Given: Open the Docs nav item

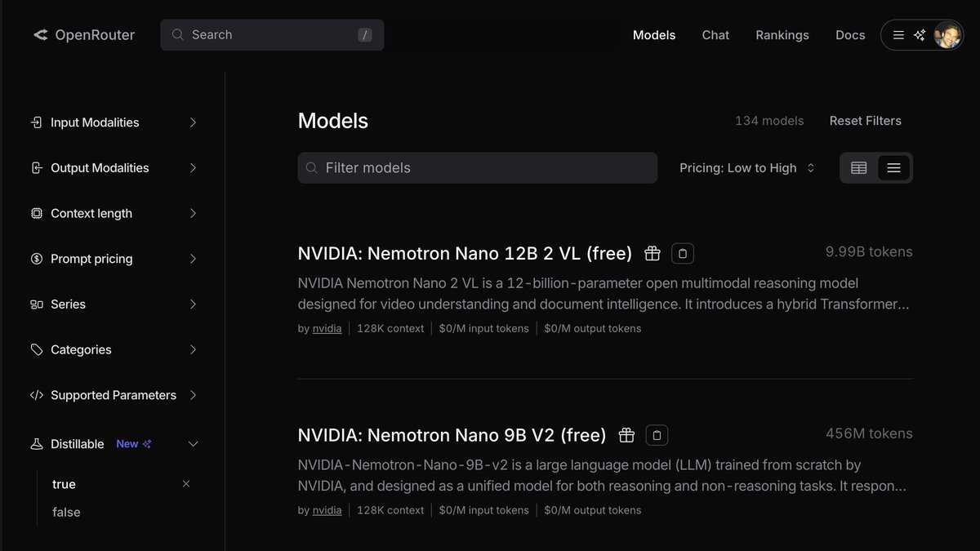Looking at the screenshot, I should [x=850, y=35].
